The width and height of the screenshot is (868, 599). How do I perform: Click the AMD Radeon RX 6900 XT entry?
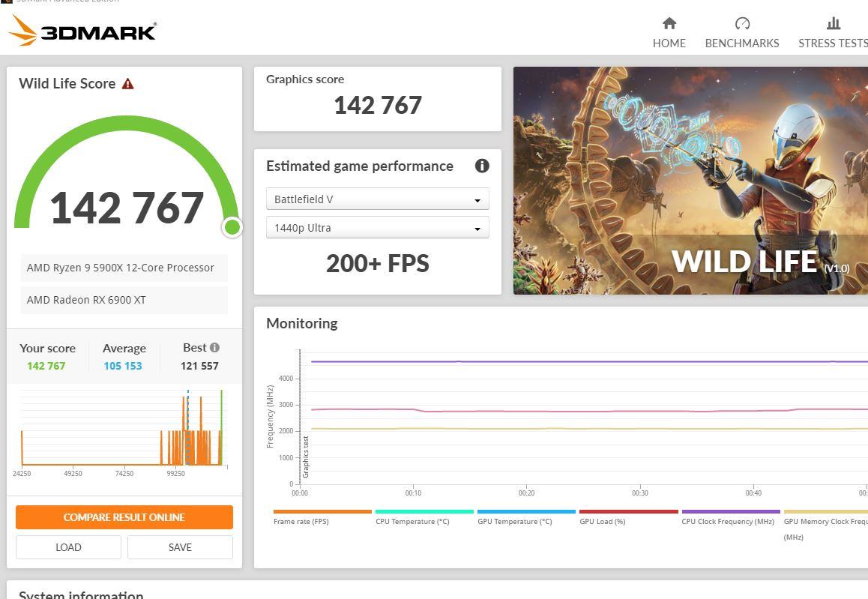124,300
